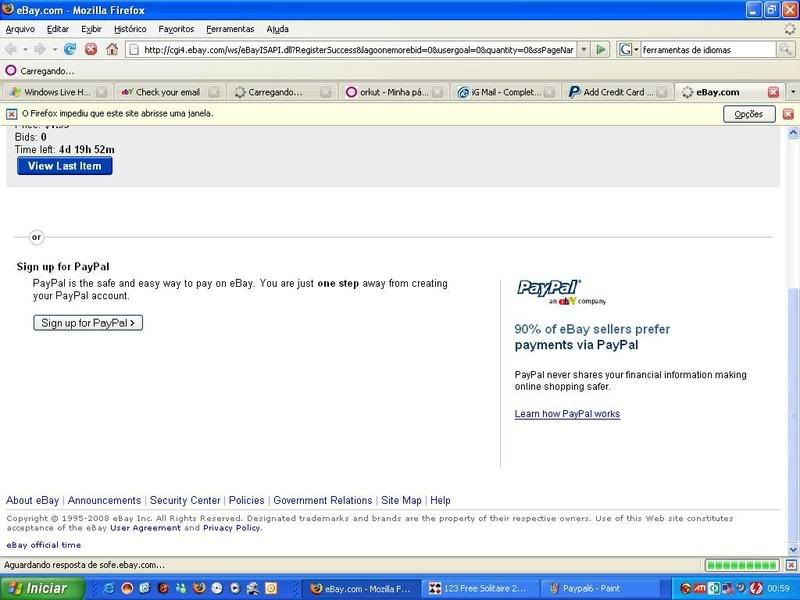Open the Ferramentas menu

230,29
